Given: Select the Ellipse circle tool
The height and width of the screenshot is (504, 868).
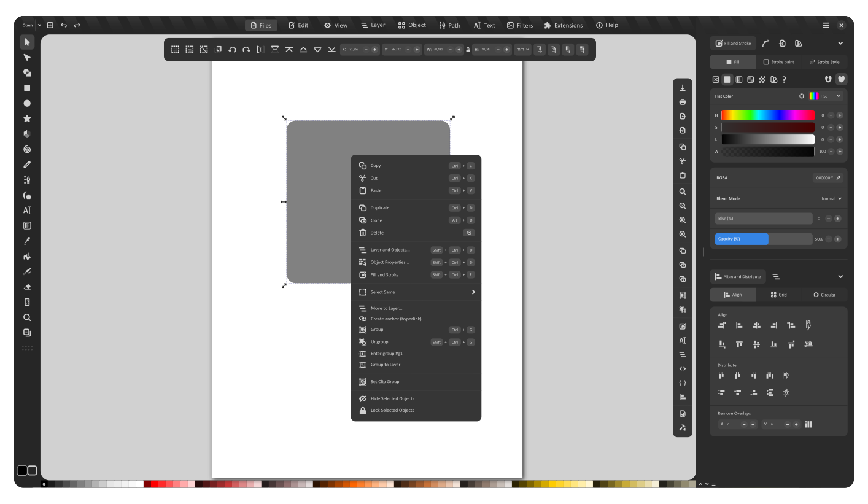Looking at the screenshot, I should [27, 103].
